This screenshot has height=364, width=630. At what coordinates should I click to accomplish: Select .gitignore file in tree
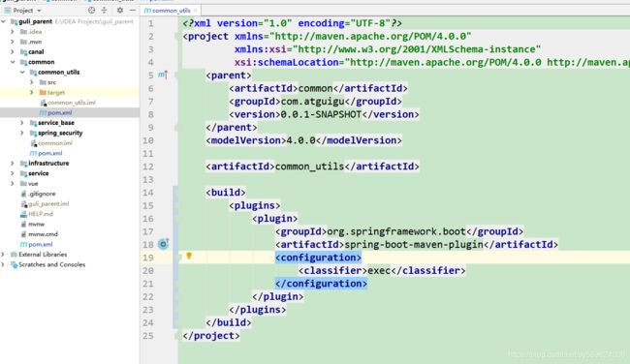(x=42, y=194)
